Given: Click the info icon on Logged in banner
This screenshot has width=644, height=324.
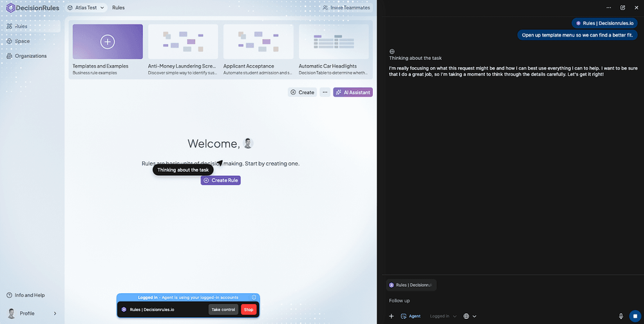Looking at the screenshot, I should [x=254, y=298].
